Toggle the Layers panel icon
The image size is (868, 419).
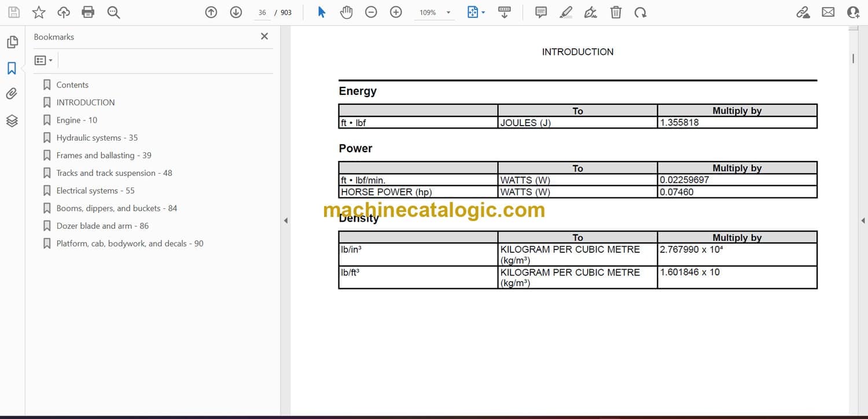[x=12, y=120]
